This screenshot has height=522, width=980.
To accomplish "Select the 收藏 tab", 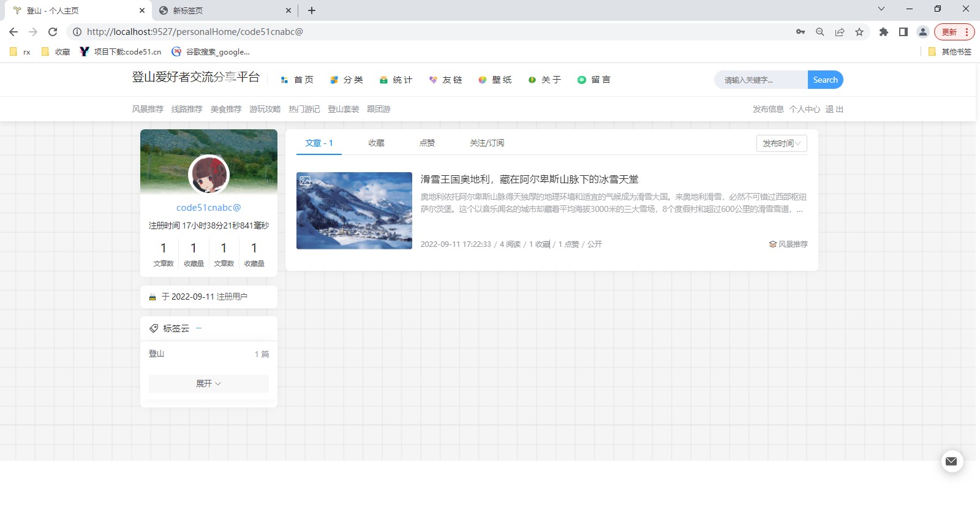I will [376, 143].
